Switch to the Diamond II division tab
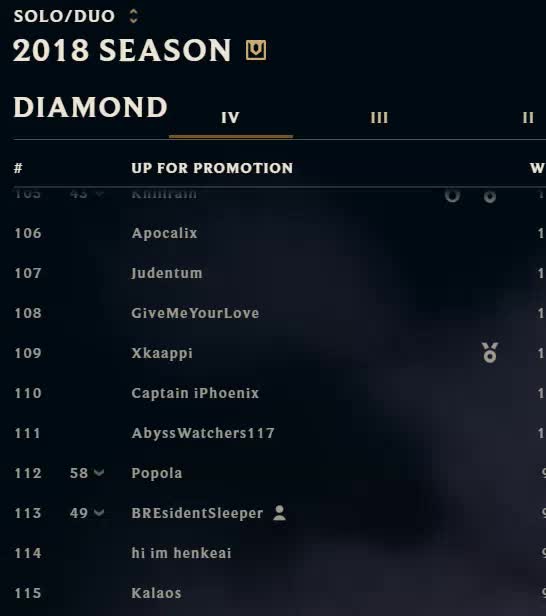 coord(528,118)
